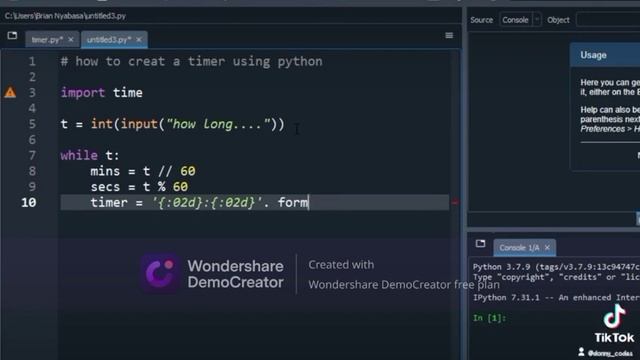Click the In [1]: console prompt
The width and height of the screenshot is (640, 360).
pyautogui.click(x=489, y=318)
